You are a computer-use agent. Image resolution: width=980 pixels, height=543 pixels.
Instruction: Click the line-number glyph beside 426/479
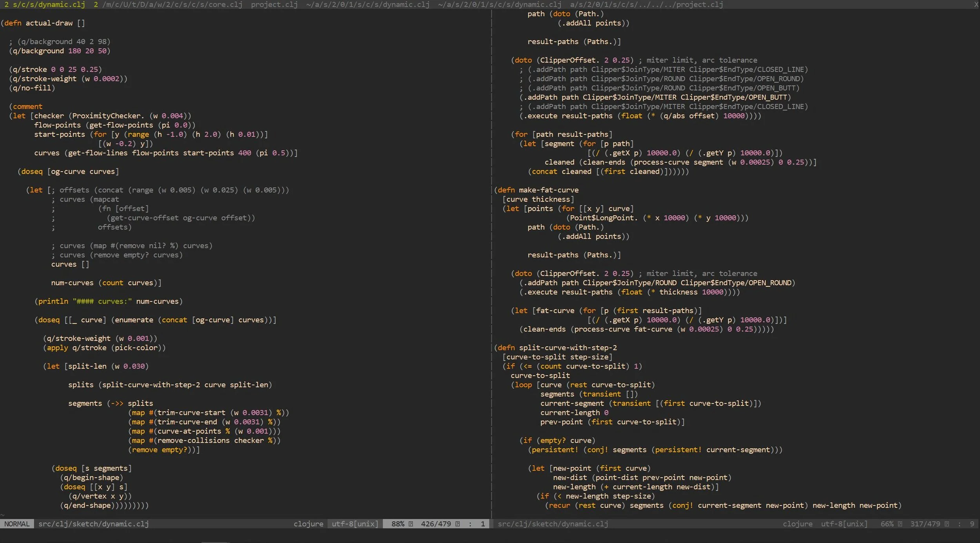pos(457,524)
